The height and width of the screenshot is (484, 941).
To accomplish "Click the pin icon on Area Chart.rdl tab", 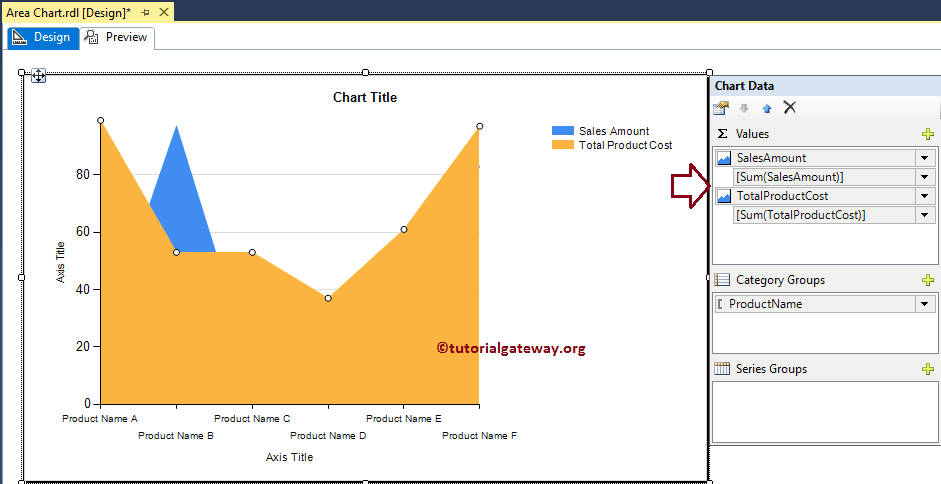I will coord(145,12).
